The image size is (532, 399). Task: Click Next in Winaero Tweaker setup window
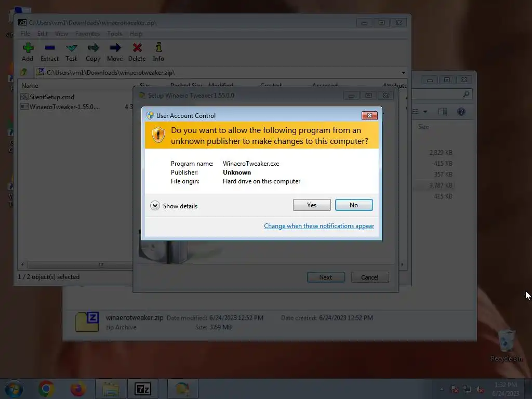click(326, 277)
